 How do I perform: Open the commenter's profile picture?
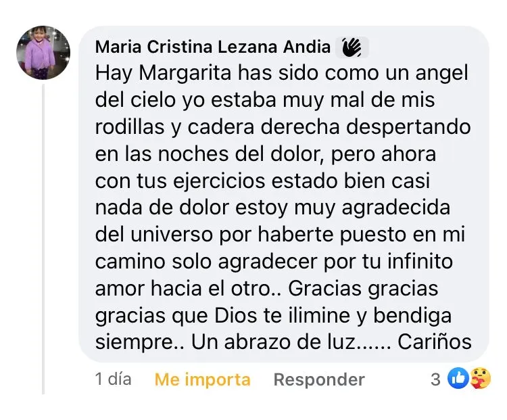coord(43,53)
